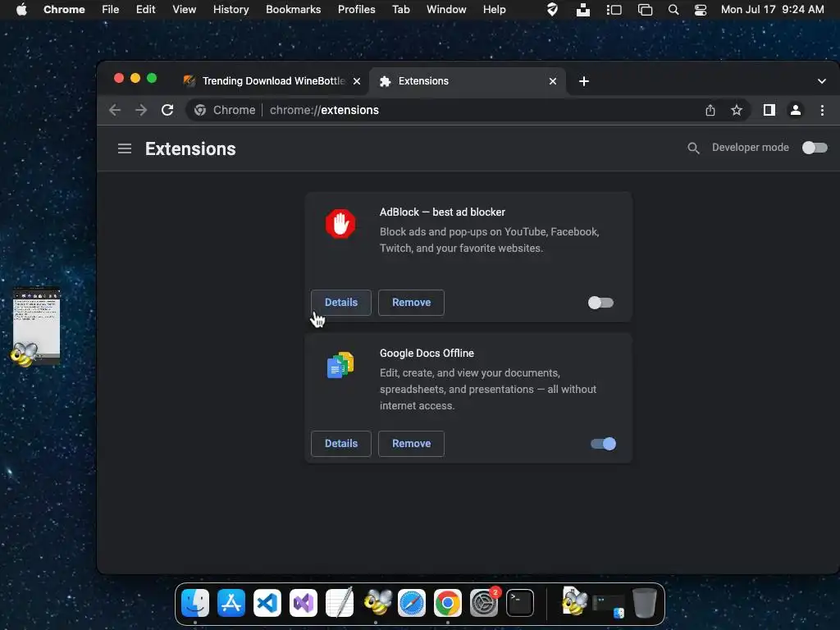This screenshot has height=630, width=840.
Task: Click the Chrome site info chip
Action: [225, 111]
